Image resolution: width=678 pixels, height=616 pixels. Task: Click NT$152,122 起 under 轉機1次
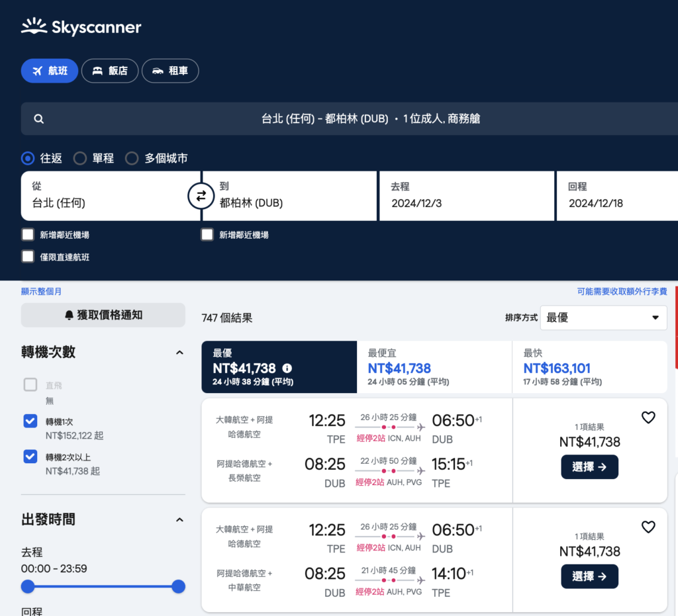click(74, 435)
